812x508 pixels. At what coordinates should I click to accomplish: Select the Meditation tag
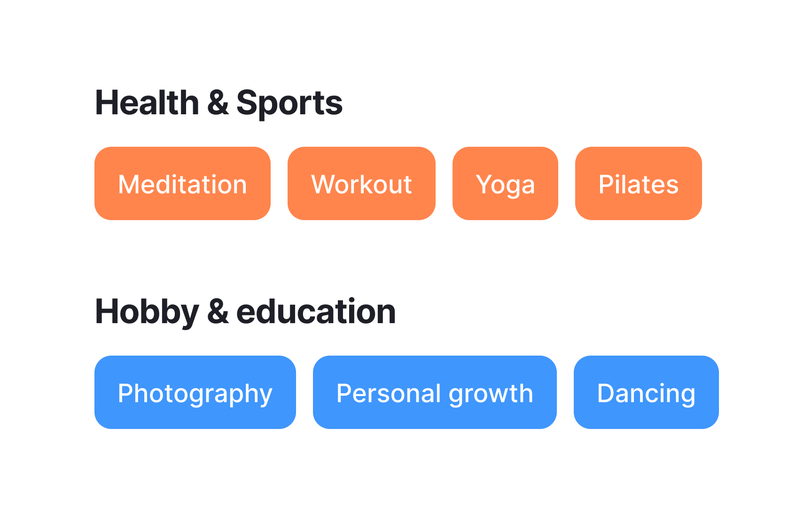[x=182, y=183]
